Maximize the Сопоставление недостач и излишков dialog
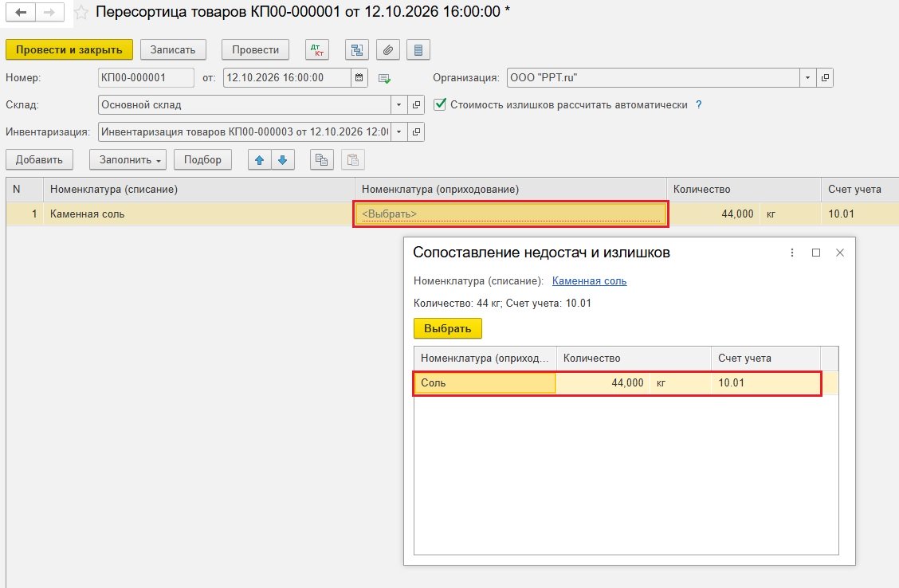Image resolution: width=899 pixels, height=588 pixels. click(816, 253)
